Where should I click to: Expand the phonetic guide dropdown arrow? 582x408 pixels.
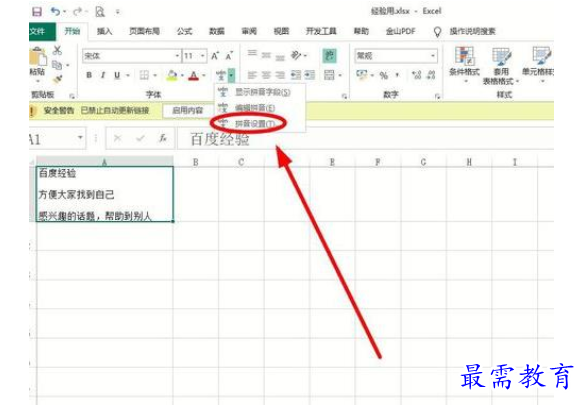(x=231, y=75)
